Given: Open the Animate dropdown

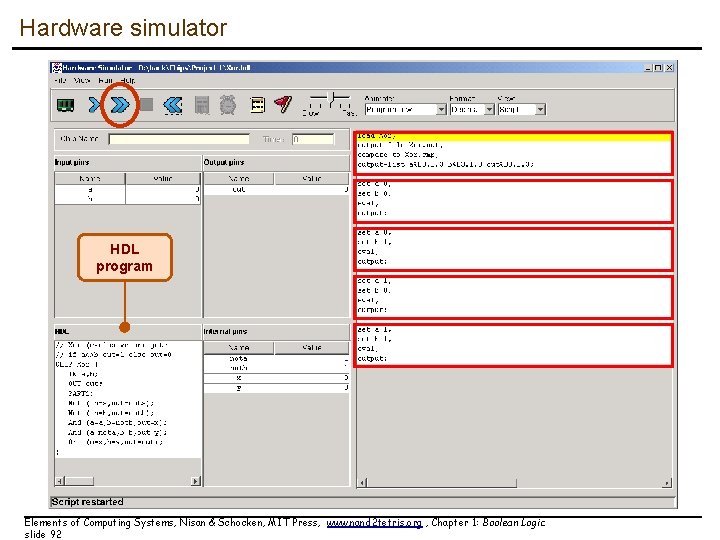Looking at the screenshot, I should point(405,110).
